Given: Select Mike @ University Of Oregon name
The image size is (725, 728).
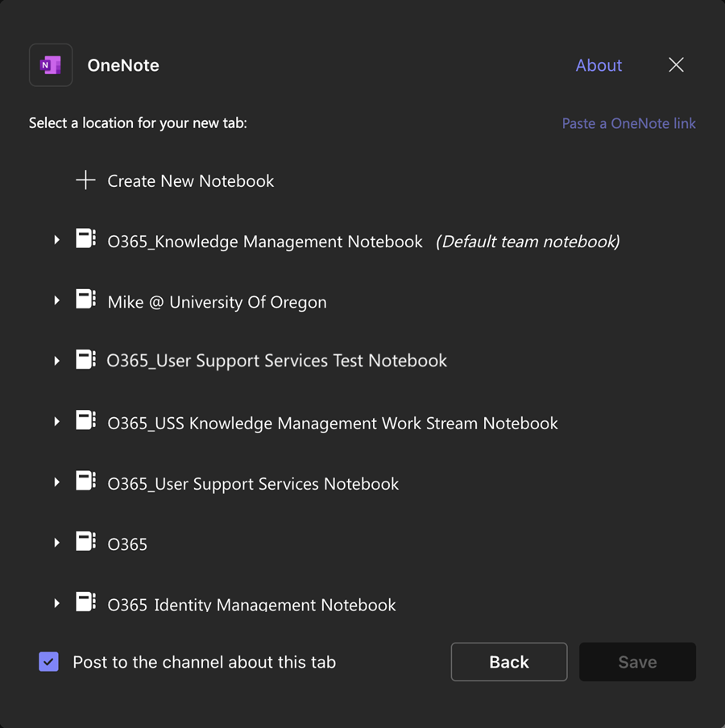Looking at the screenshot, I should (x=217, y=302).
